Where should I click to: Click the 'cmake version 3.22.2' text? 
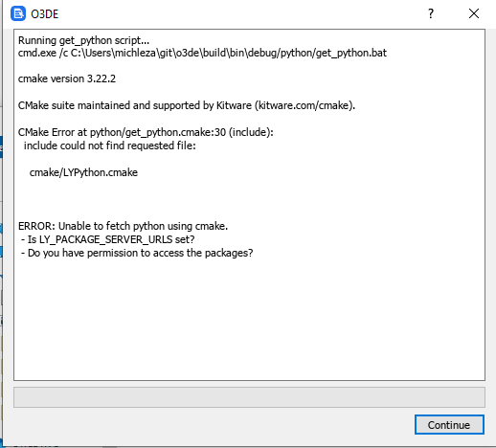[x=67, y=78]
